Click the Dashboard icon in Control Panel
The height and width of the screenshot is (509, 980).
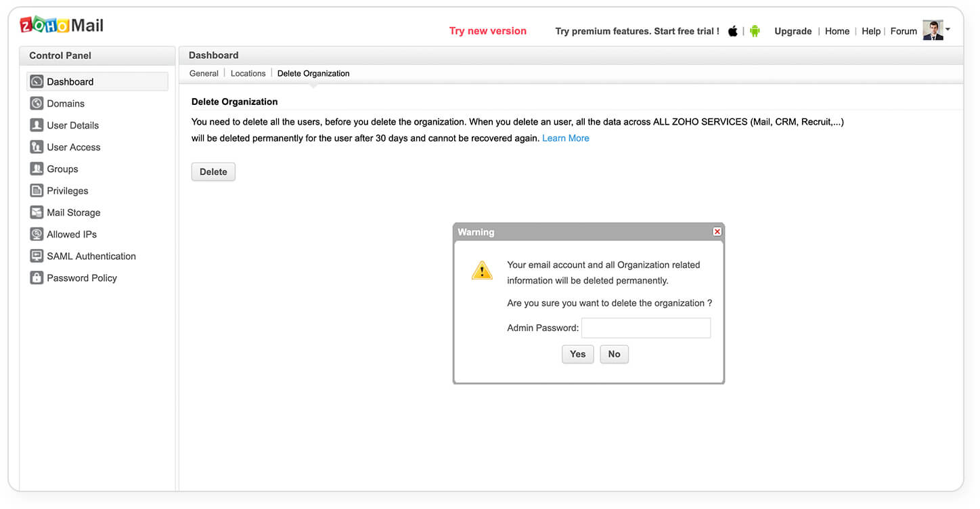click(37, 82)
